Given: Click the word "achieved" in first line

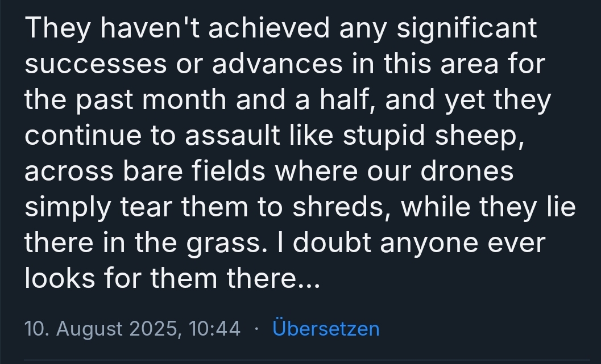Looking at the screenshot, I should [269, 28].
